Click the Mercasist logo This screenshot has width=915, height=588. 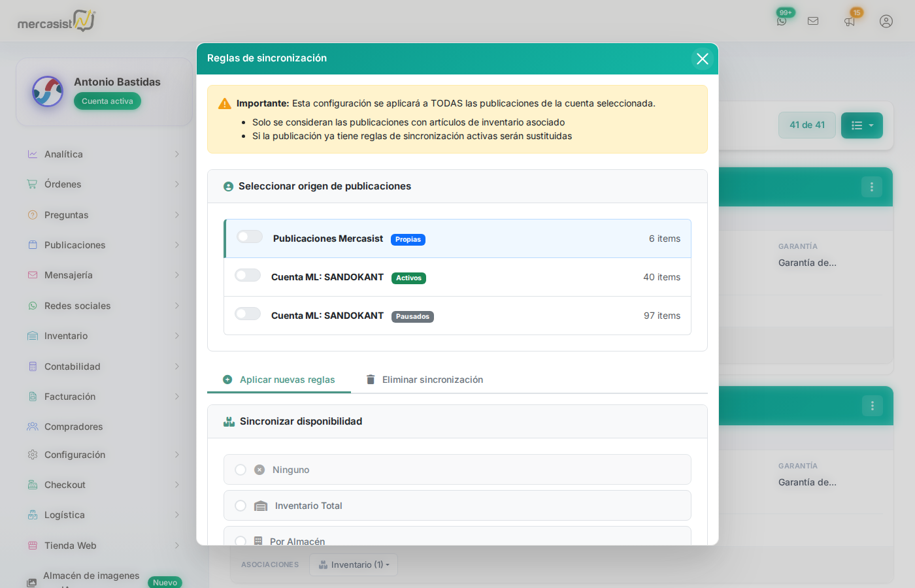click(57, 21)
